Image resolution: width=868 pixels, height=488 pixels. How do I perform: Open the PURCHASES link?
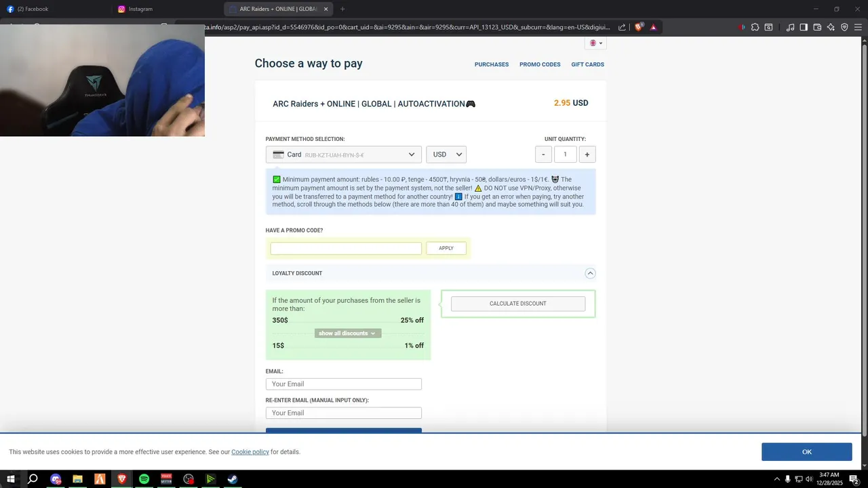pyautogui.click(x=492, y=64)
